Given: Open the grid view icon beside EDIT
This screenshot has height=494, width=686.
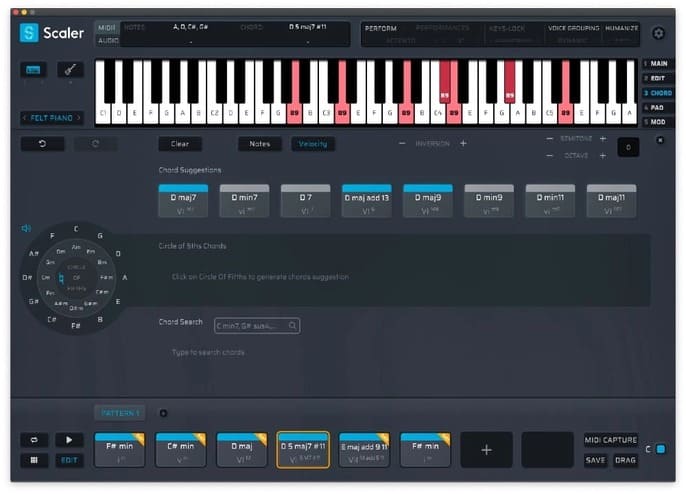Looking at the screenshot, I should (x=35, y=460).
